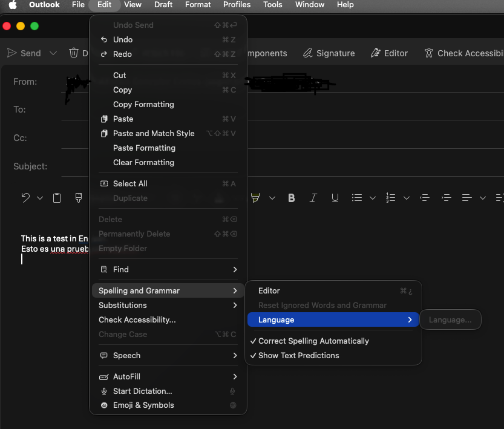
Task: Click the undo icon in formatting bar
Action: click(25, 198)
